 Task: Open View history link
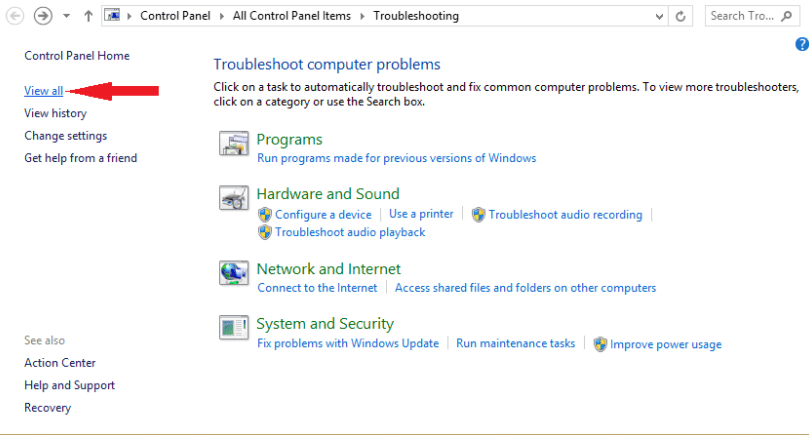(55, 113)
